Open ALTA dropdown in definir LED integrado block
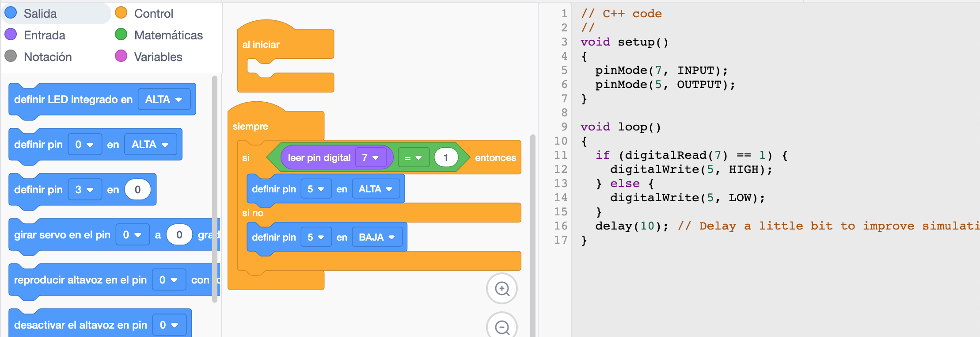The height and width of the screenshot is (337, 980). tap(164, 100)
